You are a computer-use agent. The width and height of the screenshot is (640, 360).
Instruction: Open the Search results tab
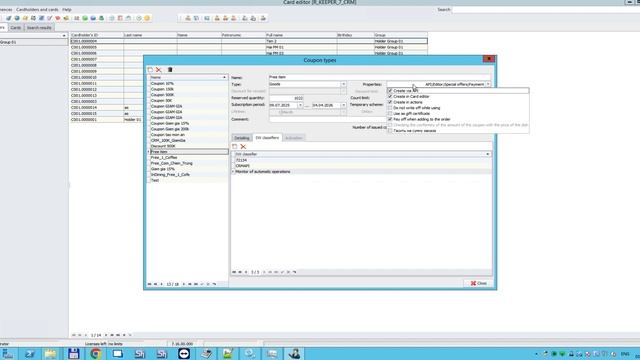pyautogui.click(x=39, y=28)
